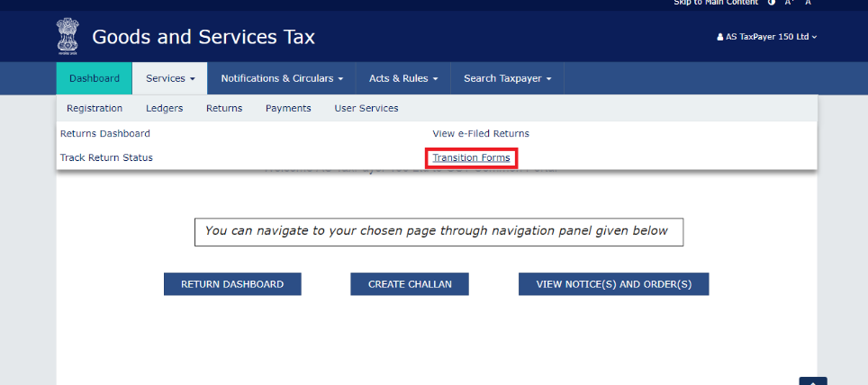This screenshot has height=385, width=868.
Task: Open the Services dropdown menu
Action: [170, 78]
